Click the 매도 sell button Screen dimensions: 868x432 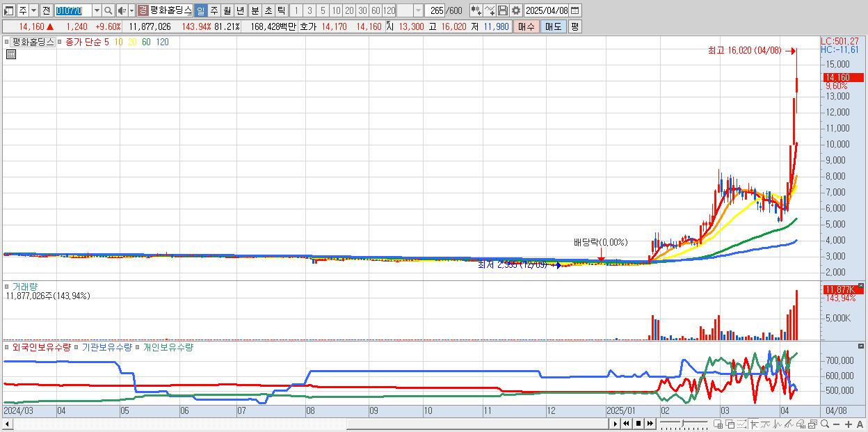(x=553, y=26)
